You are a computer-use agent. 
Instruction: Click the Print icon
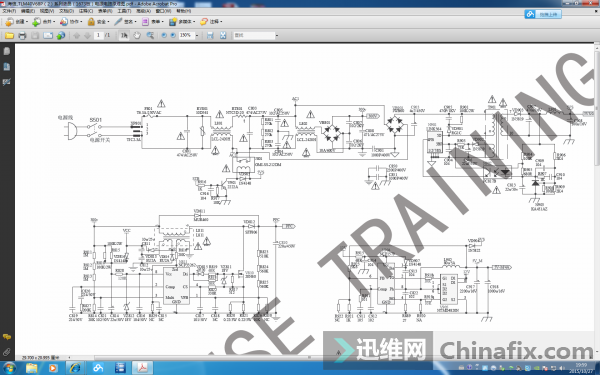(x=22, y=36)
